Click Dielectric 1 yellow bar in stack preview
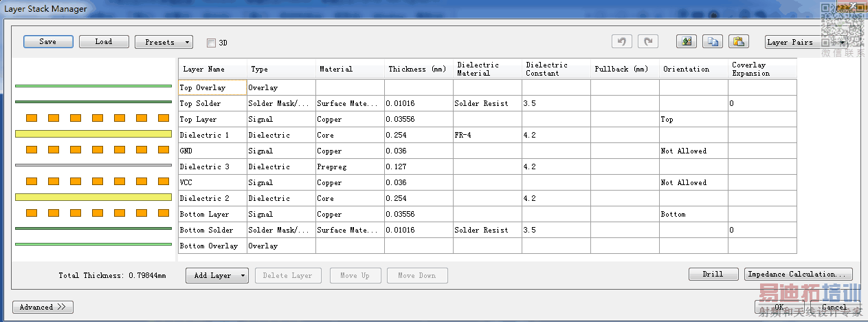868x322 pixels. point(93,133)
